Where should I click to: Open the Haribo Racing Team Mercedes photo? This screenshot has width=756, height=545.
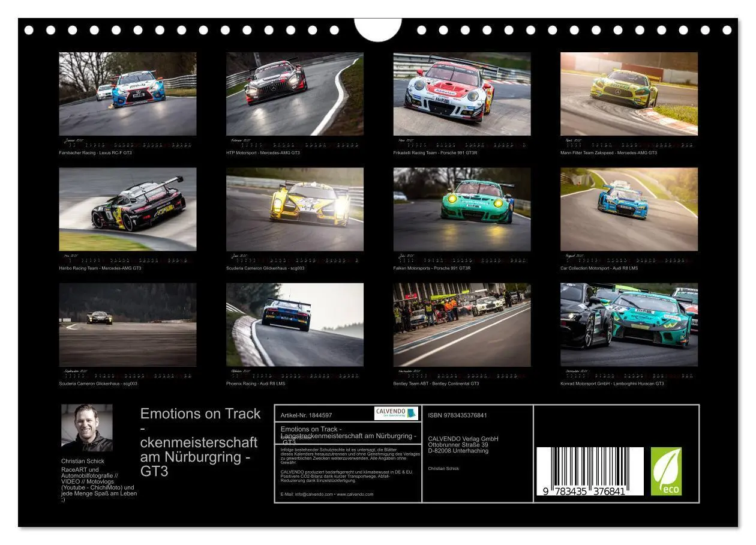click(x=128, y=209)
